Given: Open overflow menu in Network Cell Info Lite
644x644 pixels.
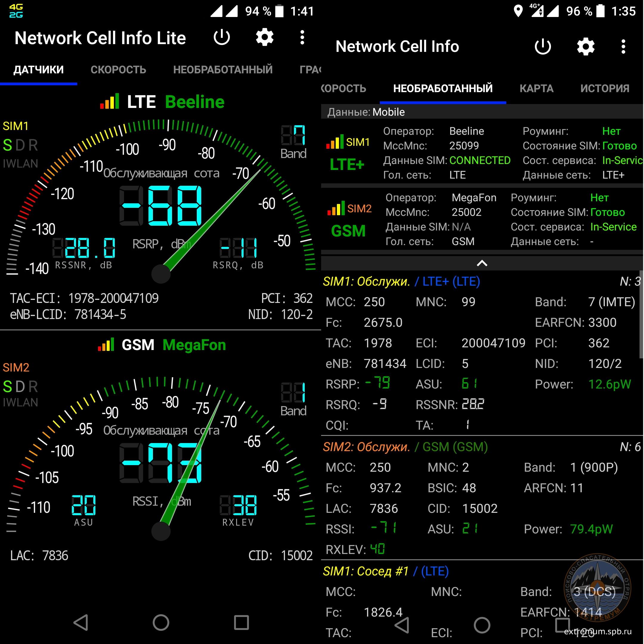Looking at the screenshot, I should pyautogui.click(x=302, y=37).
